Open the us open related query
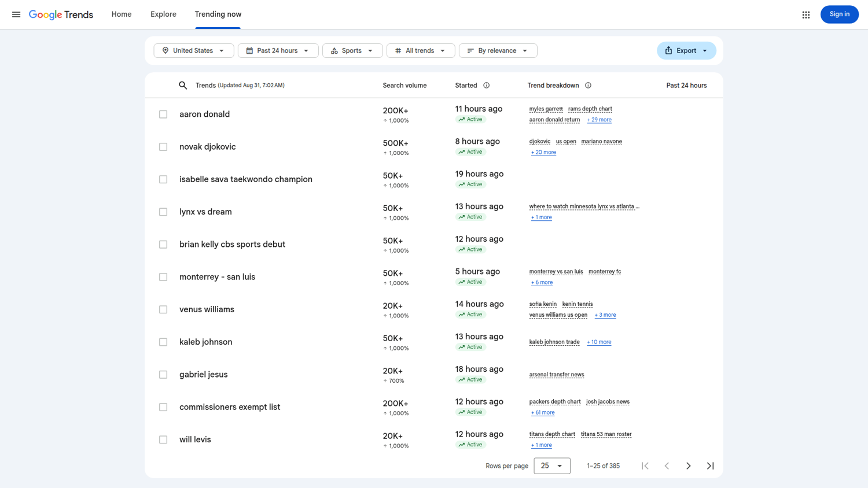868x488 pixels. click(x=566, y=141)
